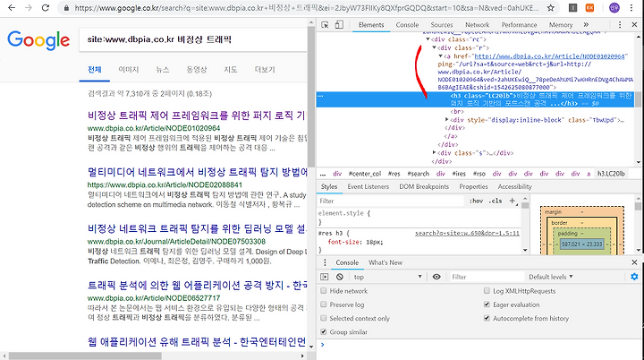Switch to the Console tab

pos(407,25)
